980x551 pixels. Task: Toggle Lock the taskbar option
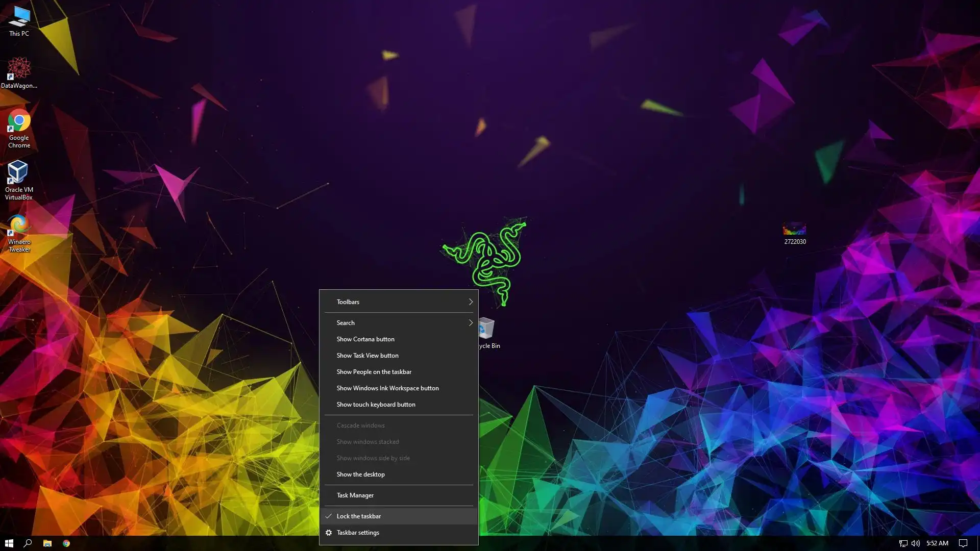point(359,516)
